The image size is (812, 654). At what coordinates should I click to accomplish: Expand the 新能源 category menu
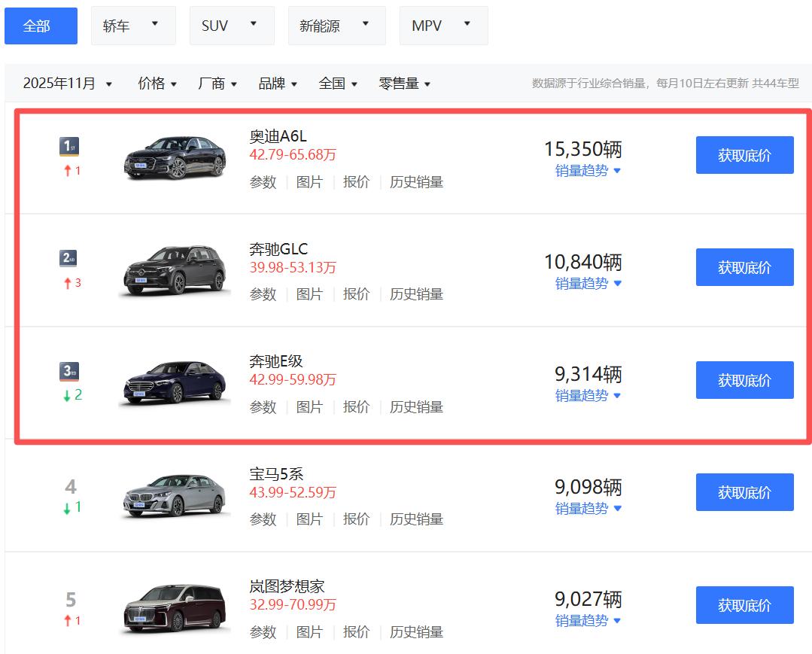(336, 26)
